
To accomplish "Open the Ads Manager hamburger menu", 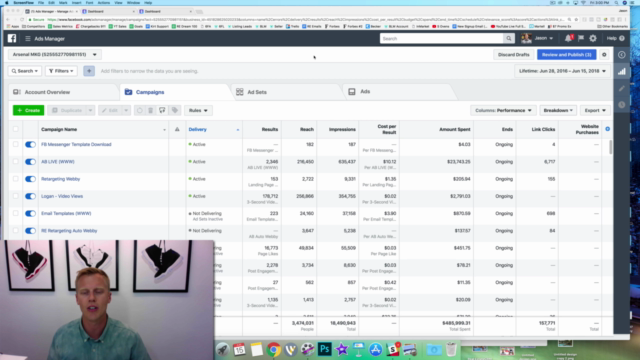I will 28,39.
